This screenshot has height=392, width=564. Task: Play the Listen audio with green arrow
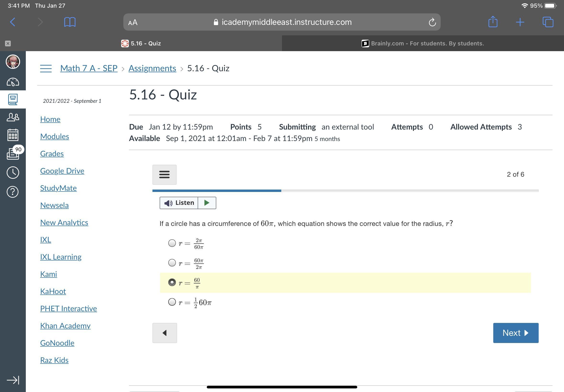tap(207, 203)
